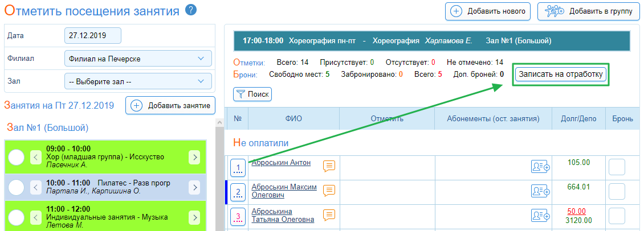Click the Добавить в группу button
The height and width of the screenshot is (231, 644).
tap(589, 11)
